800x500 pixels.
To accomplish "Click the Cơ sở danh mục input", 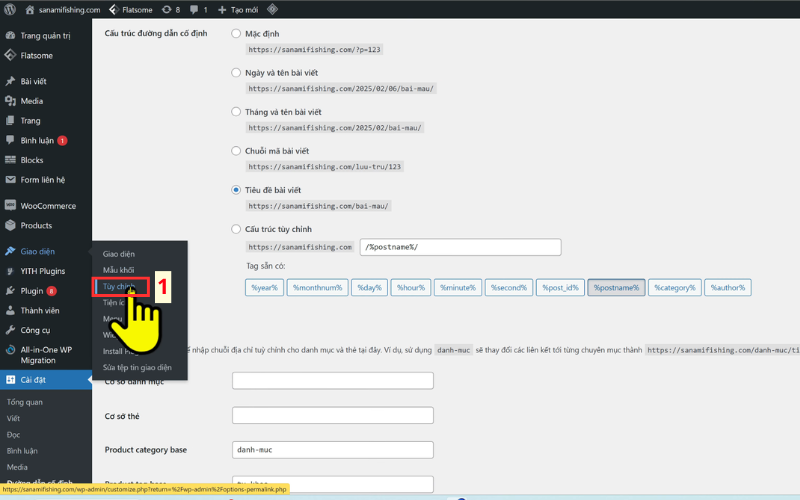I will [333, 381].
